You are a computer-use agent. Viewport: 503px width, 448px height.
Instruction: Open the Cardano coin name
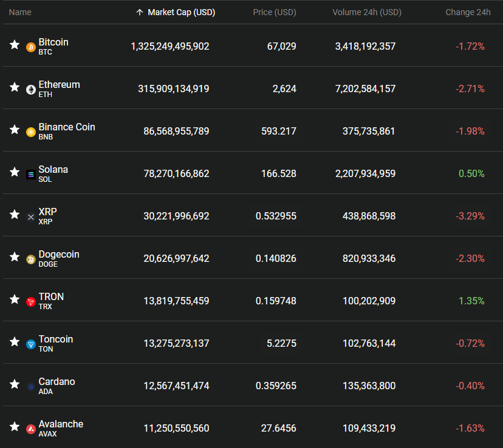(x=57, y=382)
